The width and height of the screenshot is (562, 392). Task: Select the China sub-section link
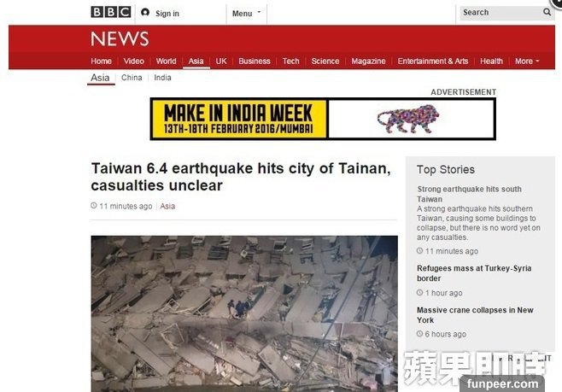(132, 78)
